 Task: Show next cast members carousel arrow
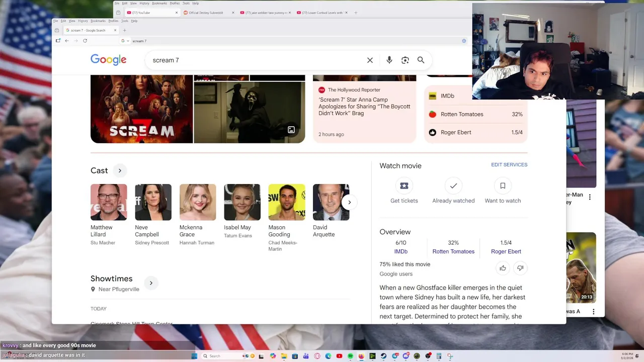(349, 202)
